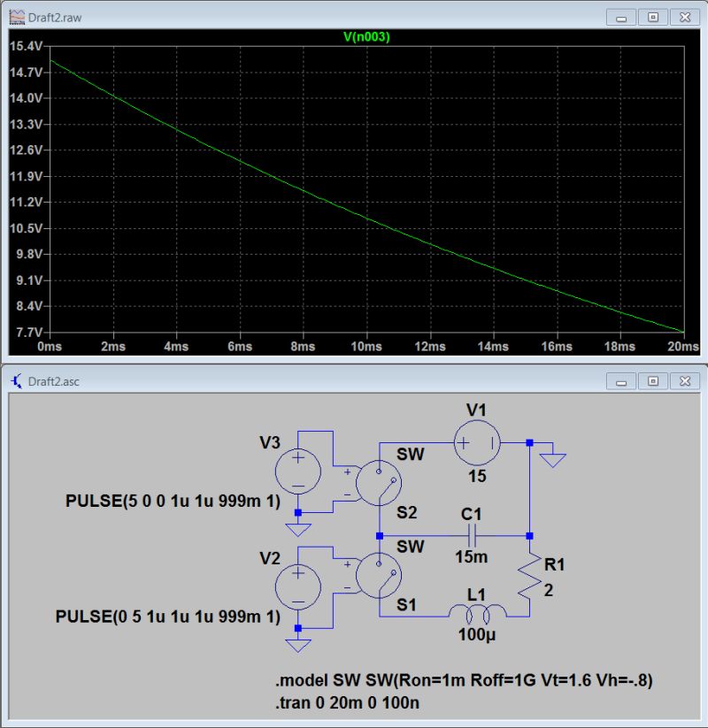Click the ground symbol right of V1
Image resolution: width=708 pixels, height=728 pixels.
tap(550, 459)
